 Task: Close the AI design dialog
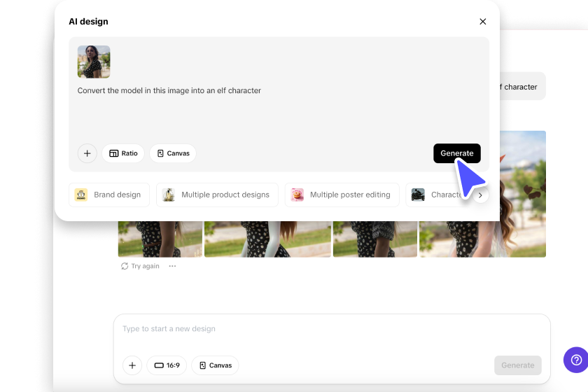482,22
